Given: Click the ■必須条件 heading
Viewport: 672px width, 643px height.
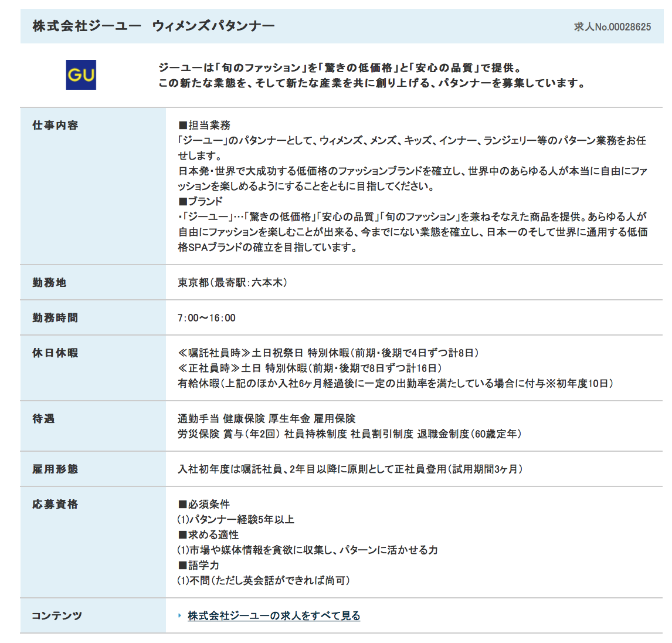Looking at the screenshot, I should tap(204, 504).
